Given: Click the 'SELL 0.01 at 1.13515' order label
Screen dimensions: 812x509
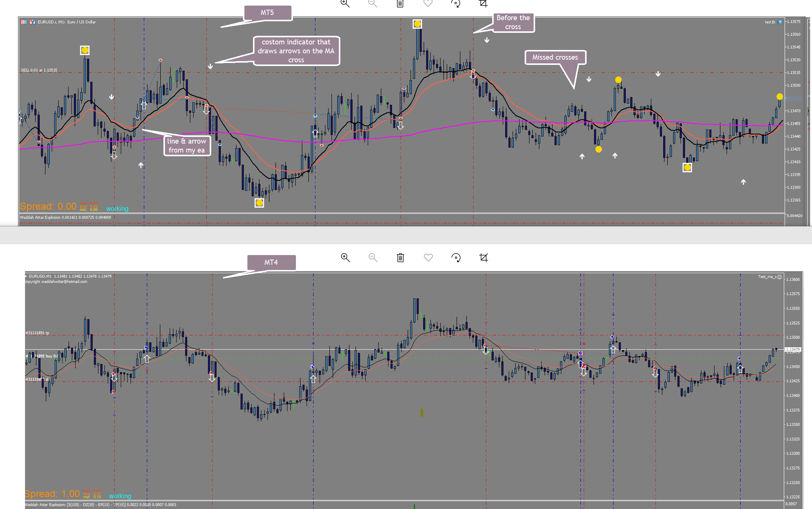Looking at the screenshot, I should coord(39,70).
